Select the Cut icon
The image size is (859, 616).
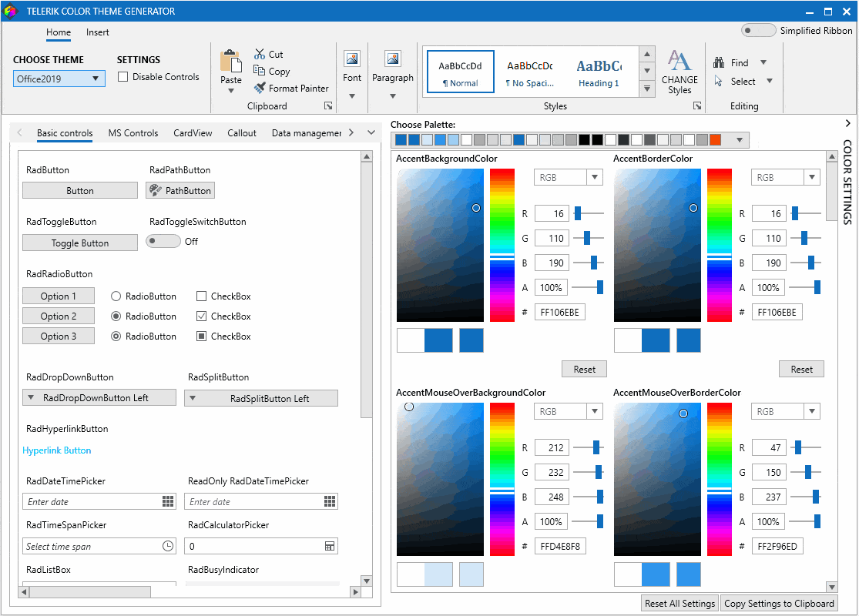(260, 54)
